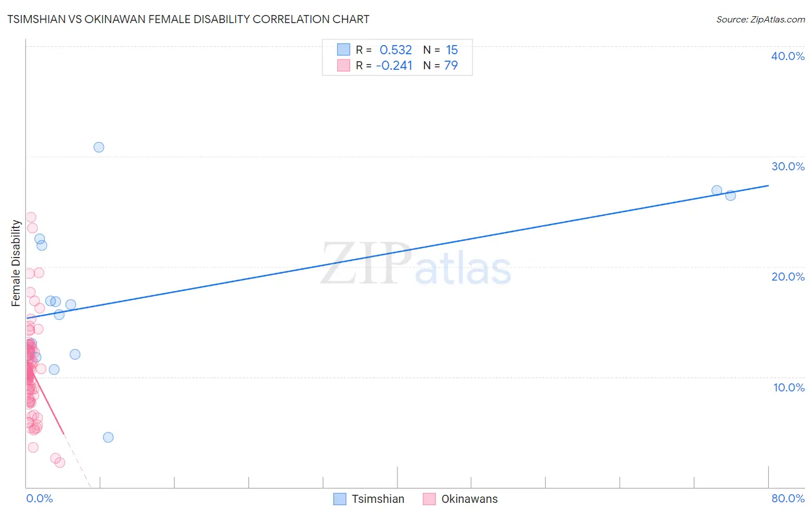812x515 pixels.
Task: Select the 30.0% y-axis label
Action: click(x=788, y=166)
